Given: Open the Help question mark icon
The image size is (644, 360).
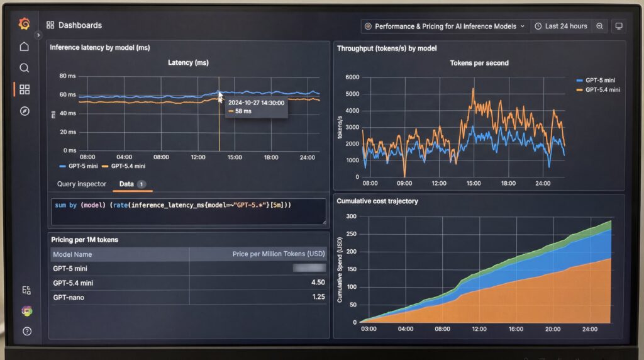Looking at the screenshot, I should 26,331.
